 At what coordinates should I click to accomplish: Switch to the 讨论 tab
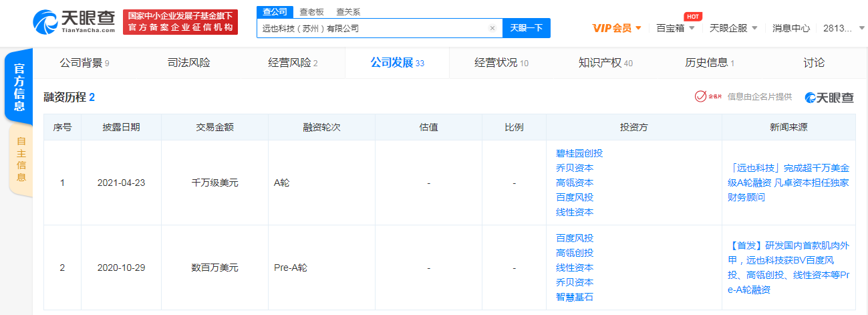click(814, 63)
